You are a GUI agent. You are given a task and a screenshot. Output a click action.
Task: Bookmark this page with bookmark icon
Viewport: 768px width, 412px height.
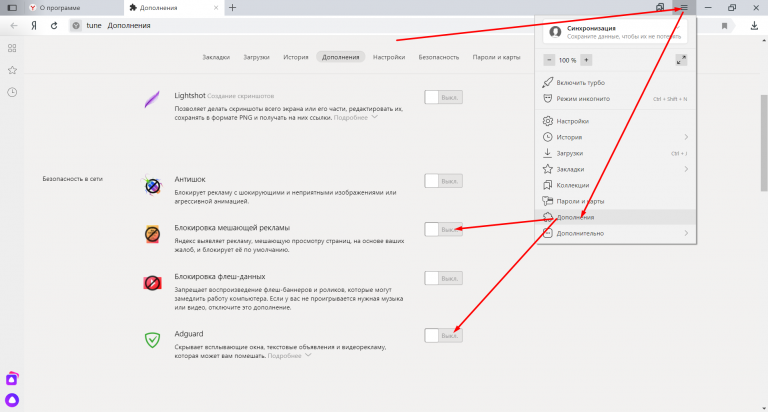[724, 26]
